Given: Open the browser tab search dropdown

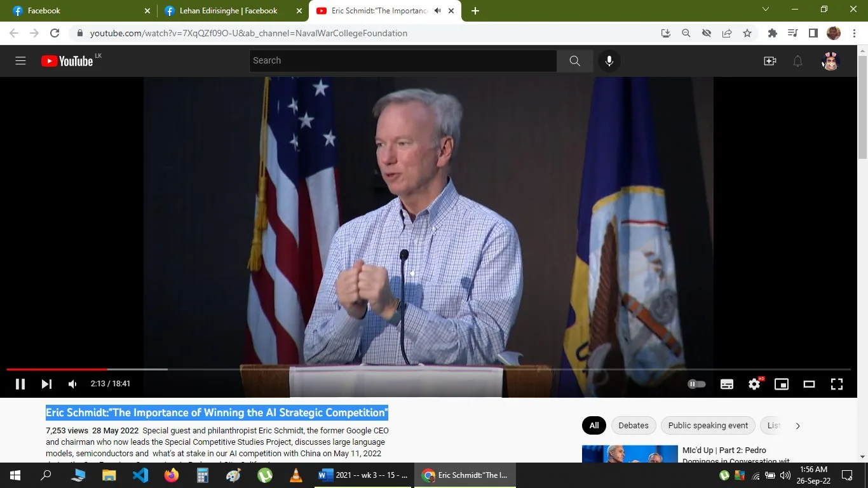Looking at the screenshot, I should 765,10.
